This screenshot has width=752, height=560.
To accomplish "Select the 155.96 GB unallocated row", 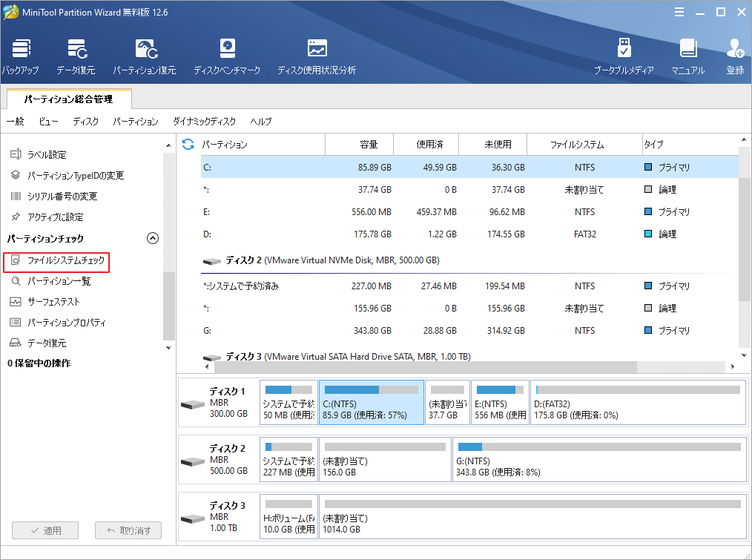I will [x=469, y=308].
